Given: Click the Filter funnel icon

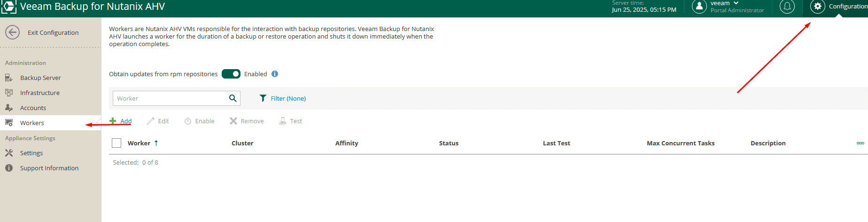Looking at the screenshot, I should [263, 98].
